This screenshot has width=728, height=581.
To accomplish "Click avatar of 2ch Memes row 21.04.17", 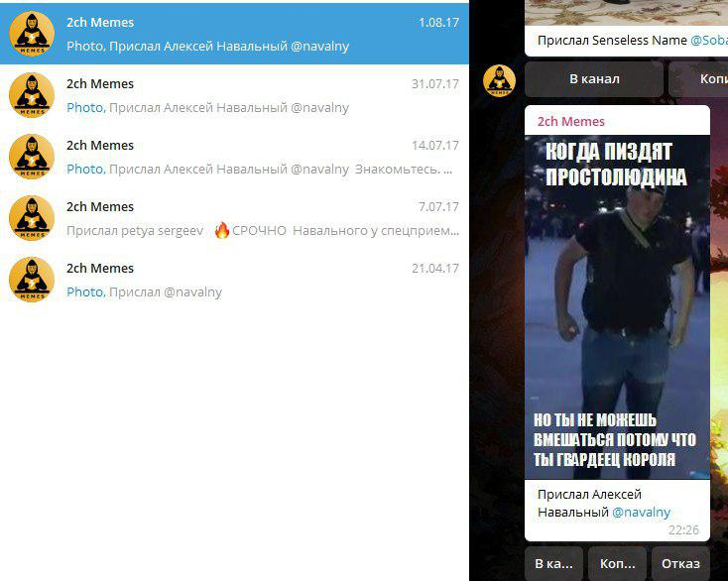I will pyautogui.click(x=32, y=280).
